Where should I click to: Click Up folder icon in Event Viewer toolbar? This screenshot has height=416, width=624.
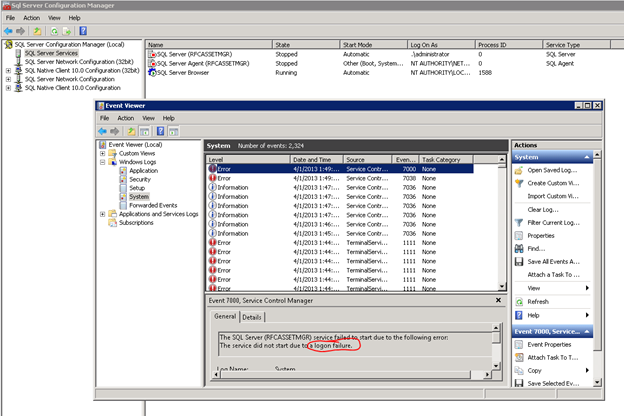pyautogui.click(x=131, y=131)
